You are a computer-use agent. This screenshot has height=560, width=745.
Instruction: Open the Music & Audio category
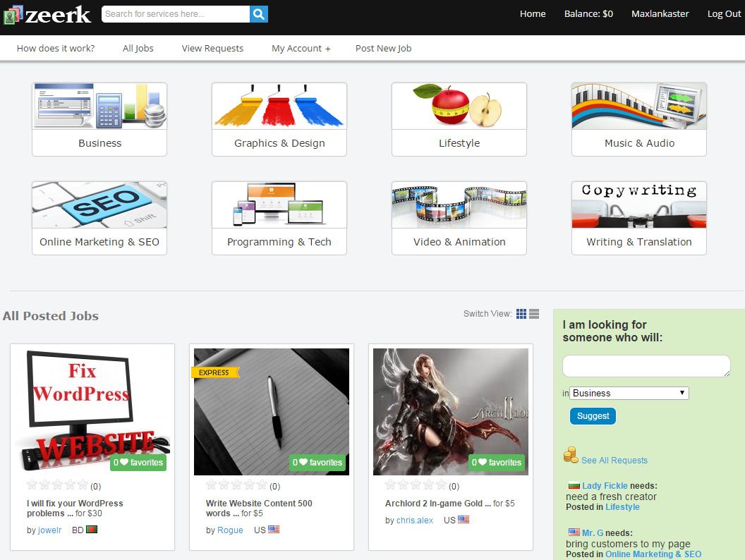point(638,106)
